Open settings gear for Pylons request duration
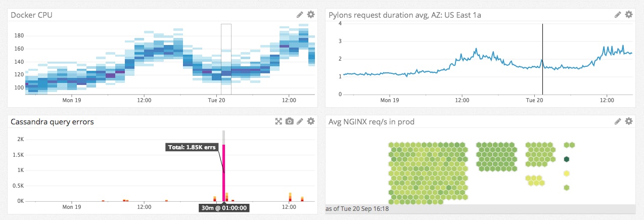This screenshot has width=644, height=220. pyautogui.click(x=628, y=15)
